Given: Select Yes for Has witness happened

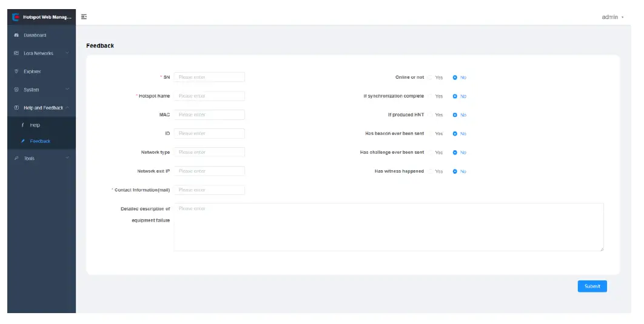Looking at the screenshot, I should point(429,171).
